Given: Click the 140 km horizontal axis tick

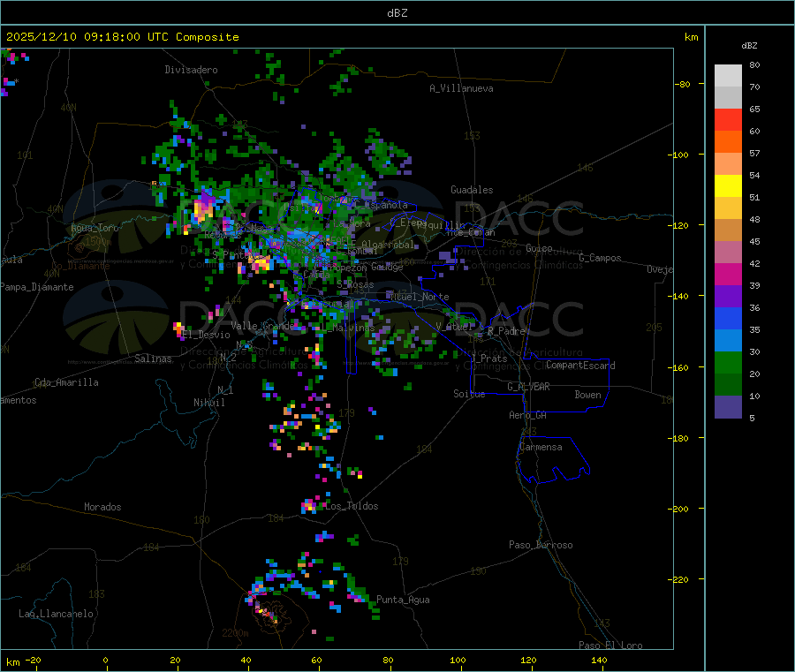Looking at the screenshot, I should (599, 660).
